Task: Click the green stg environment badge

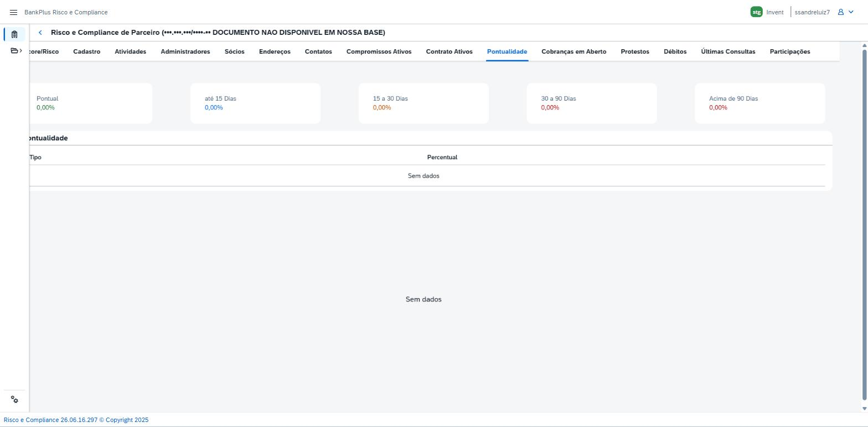Action: tap(756, 12)
